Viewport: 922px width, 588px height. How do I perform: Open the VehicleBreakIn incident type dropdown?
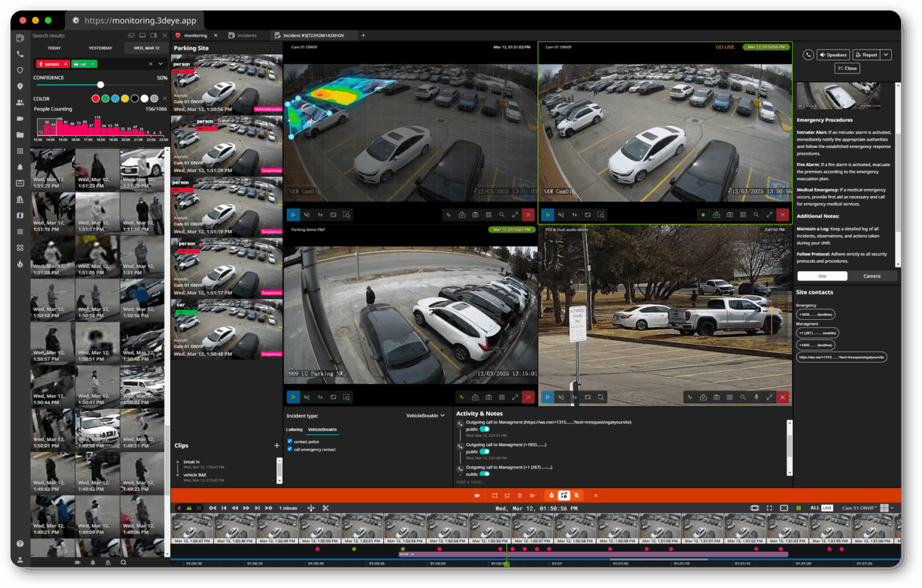[x=426, y=415]
